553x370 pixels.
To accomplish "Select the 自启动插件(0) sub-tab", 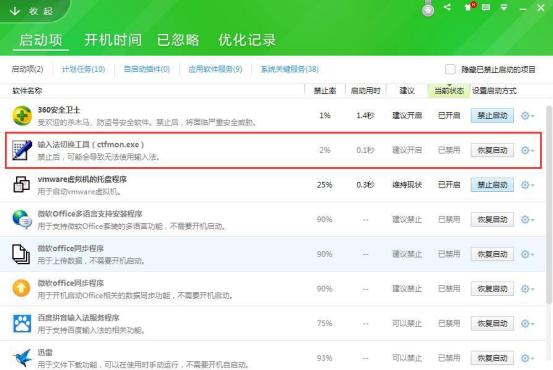I will [147, 69].
